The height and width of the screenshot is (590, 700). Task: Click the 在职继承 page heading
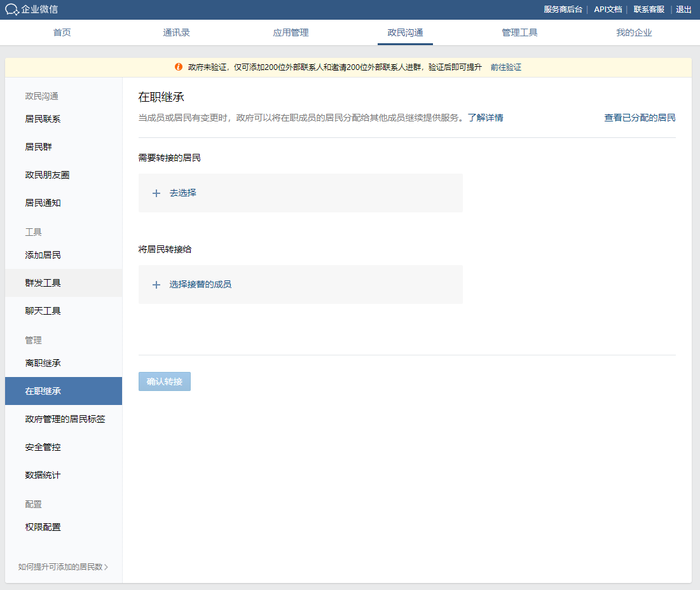[x=161, y=97]
